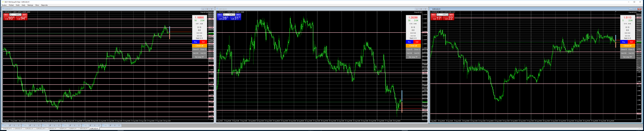Toggle Wait E0B on EURUSD chart panel

pos(196,53)
